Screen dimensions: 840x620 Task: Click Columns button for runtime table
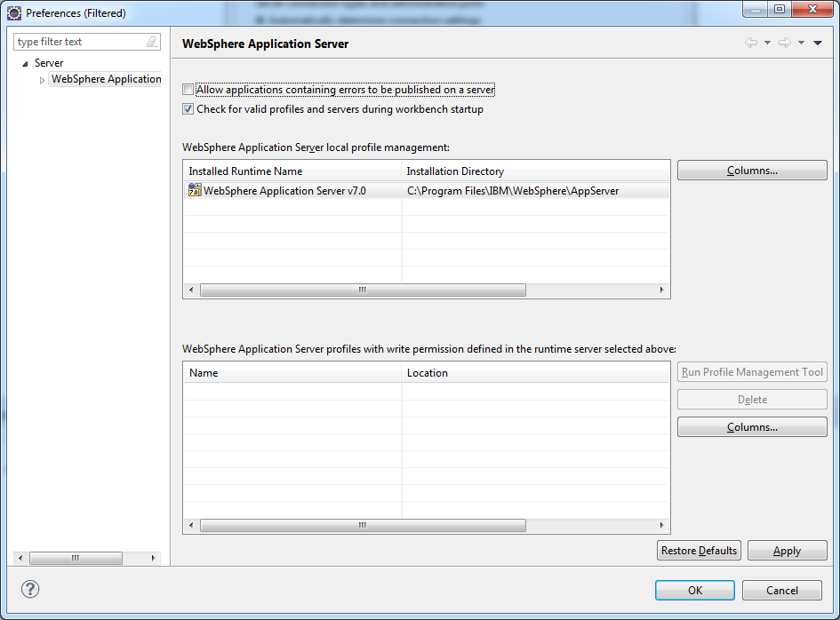752,171
